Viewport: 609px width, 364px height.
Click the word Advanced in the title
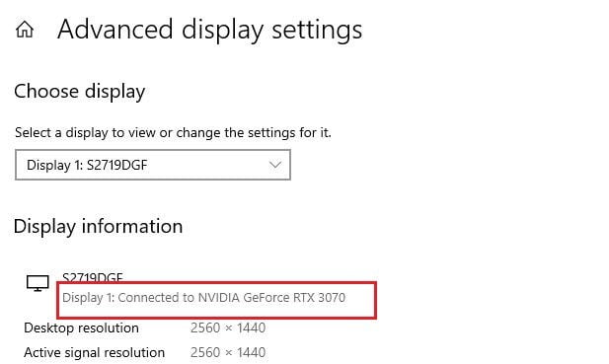114,30
